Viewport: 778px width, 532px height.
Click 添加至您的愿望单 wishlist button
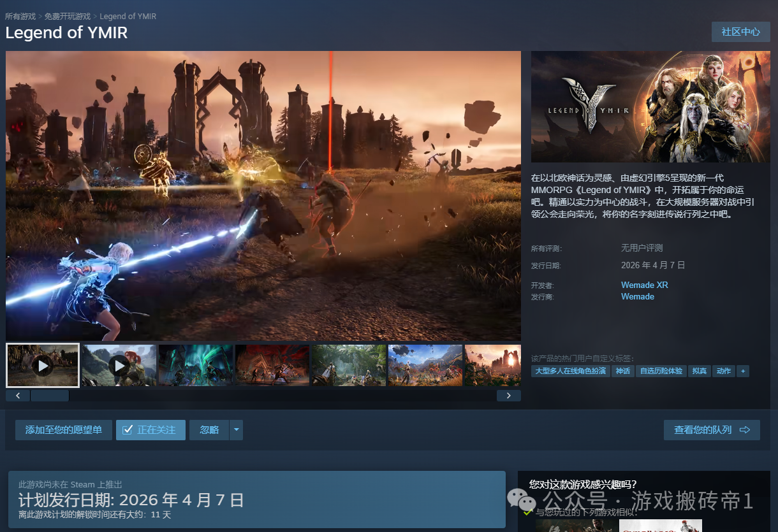[x=64, y=430]
